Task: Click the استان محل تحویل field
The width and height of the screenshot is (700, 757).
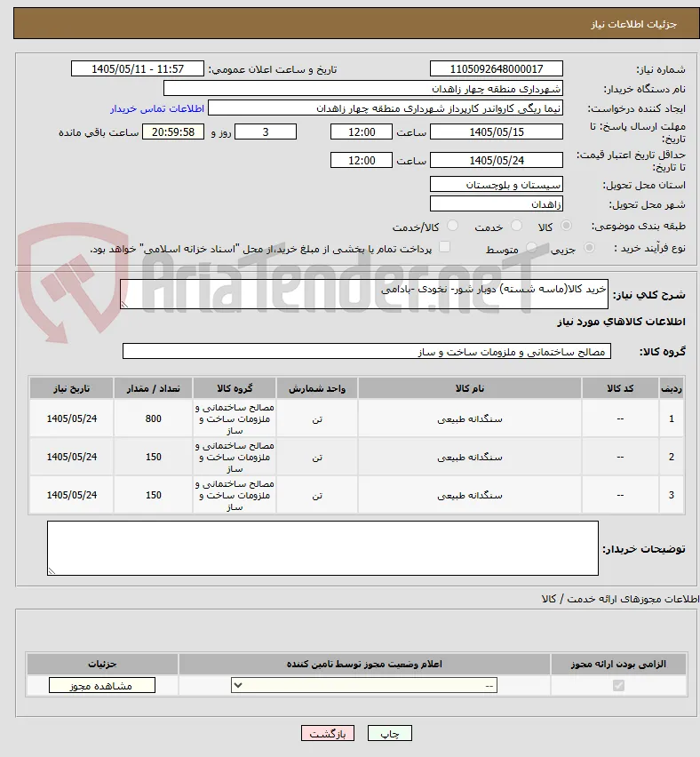Action: pos(497,185)
